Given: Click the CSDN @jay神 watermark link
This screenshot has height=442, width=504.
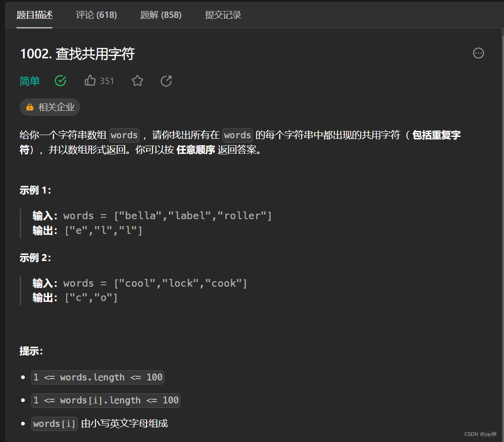Looking at the screenshot, I should pyautogui.click(x=480, y=434).
